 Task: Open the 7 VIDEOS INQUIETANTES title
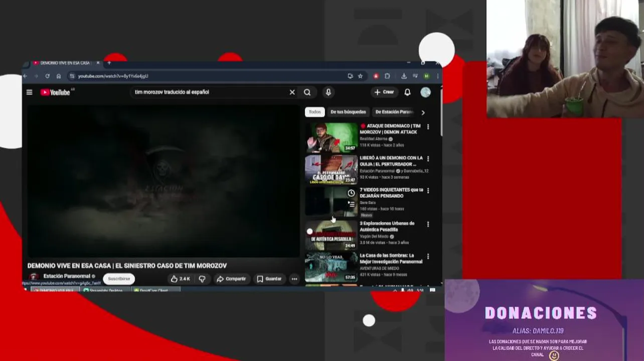point(391,193)
